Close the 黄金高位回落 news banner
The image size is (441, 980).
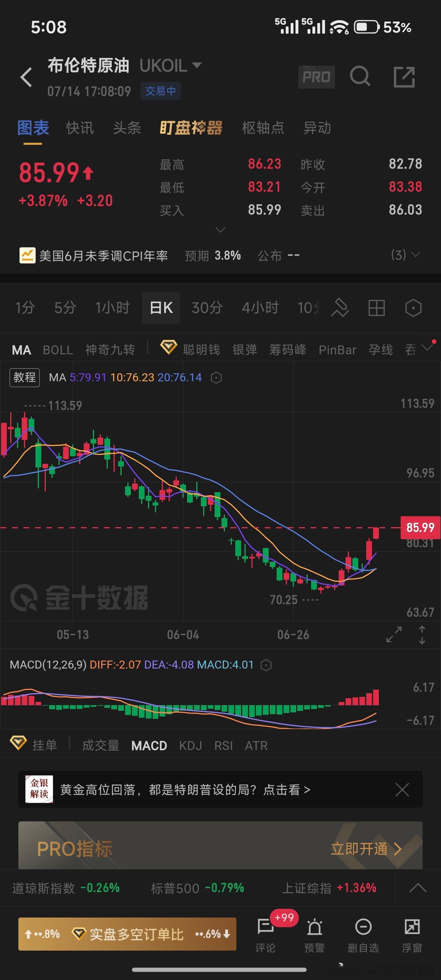[402, 790]
